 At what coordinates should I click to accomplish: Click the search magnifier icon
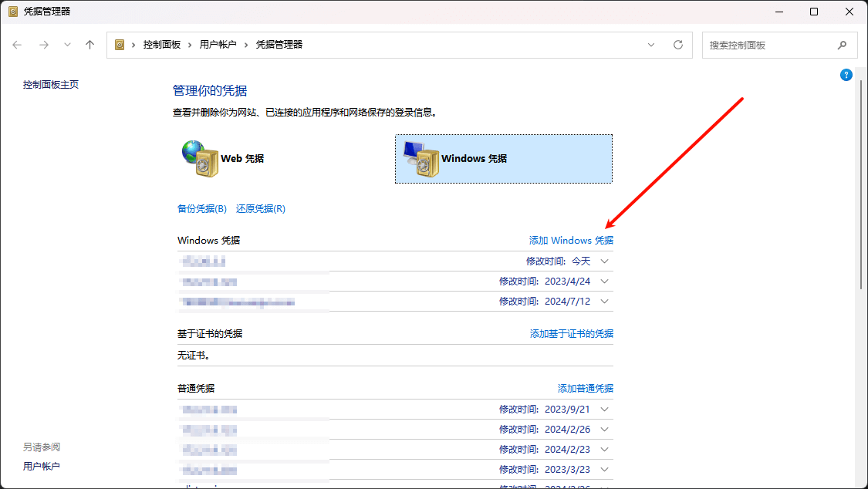point(842,45)
